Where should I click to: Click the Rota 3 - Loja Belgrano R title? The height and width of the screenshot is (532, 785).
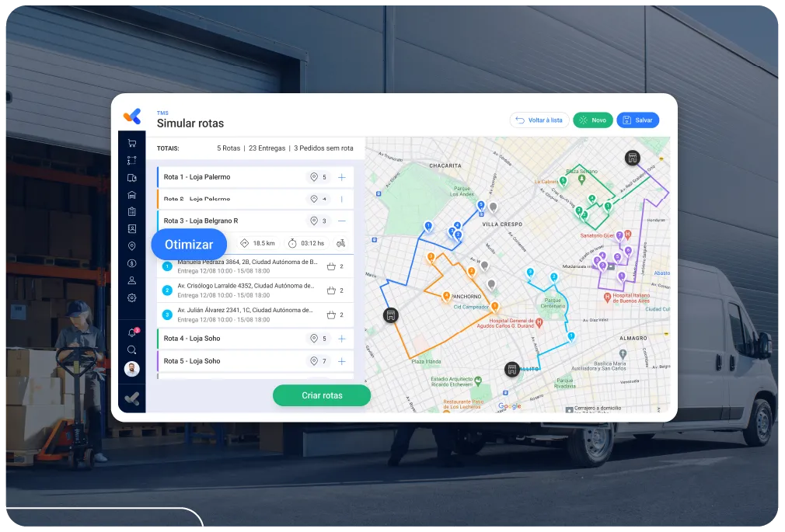[201, 221]
